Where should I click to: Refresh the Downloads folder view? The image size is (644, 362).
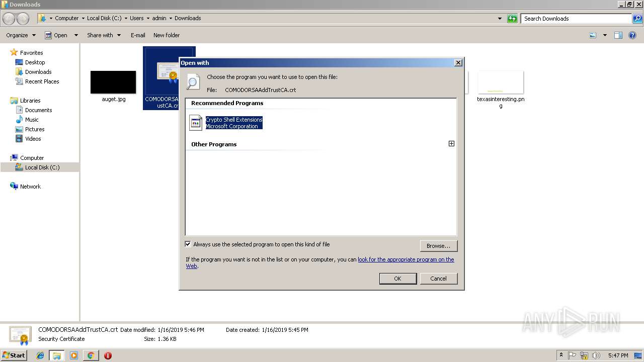coord(512,19)
